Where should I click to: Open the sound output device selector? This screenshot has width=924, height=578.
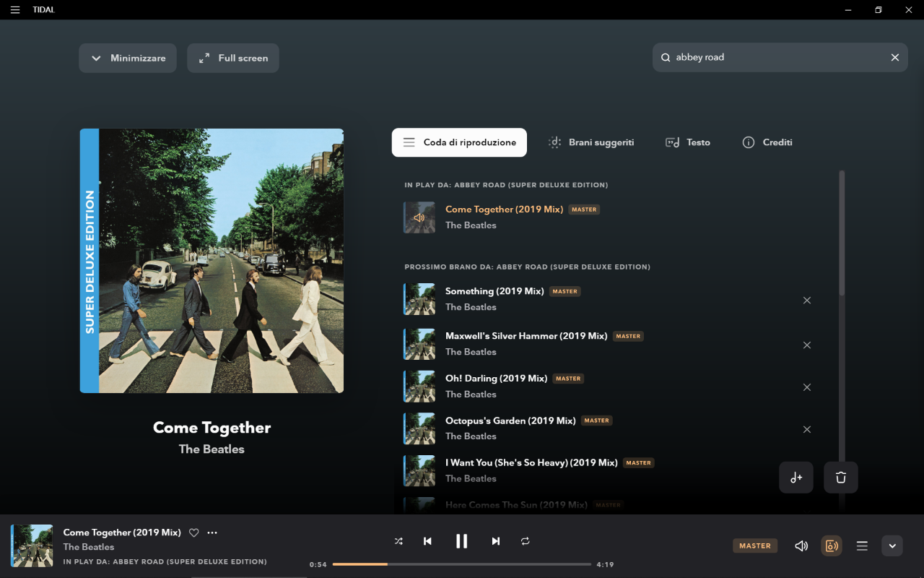point(832,546)
